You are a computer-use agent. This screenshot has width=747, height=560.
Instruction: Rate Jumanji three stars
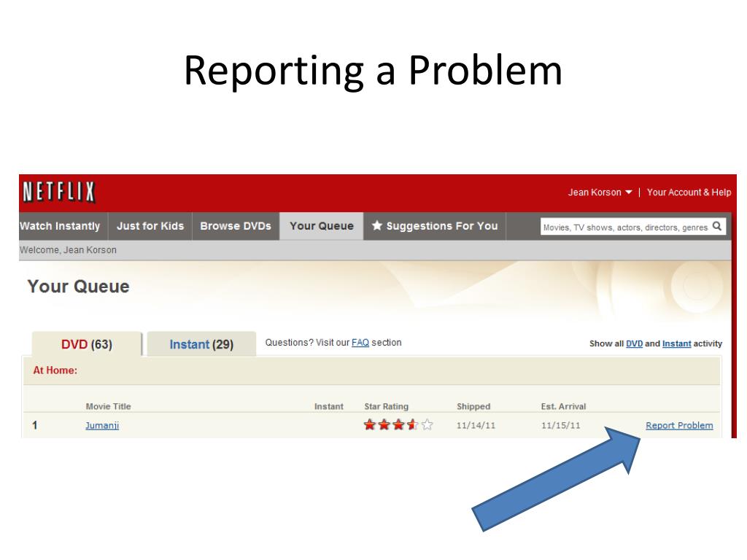pos(398,425)
